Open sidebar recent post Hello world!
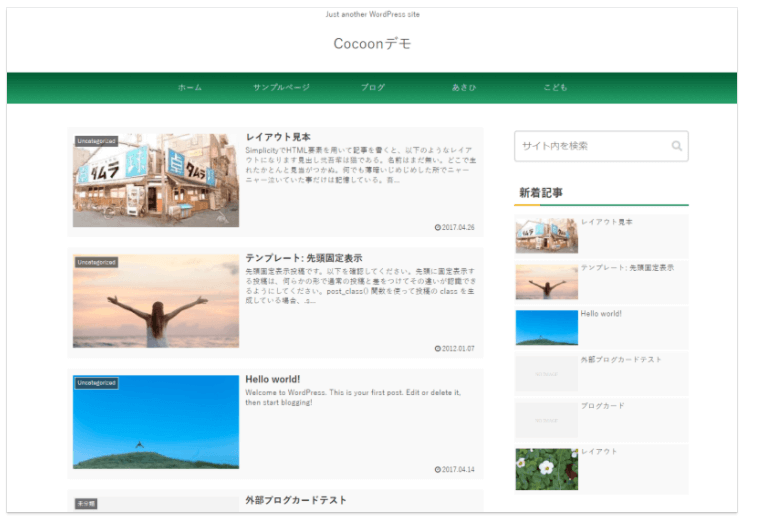763x529 pixels. 601,314
